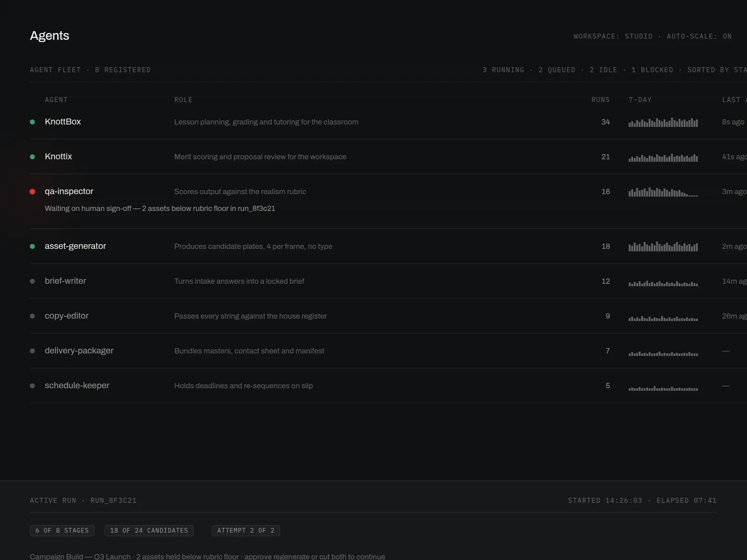Click the '6 OF 8 STAGES' chip
This screenshot has width=747, height=560.
(x=62, y=531)
